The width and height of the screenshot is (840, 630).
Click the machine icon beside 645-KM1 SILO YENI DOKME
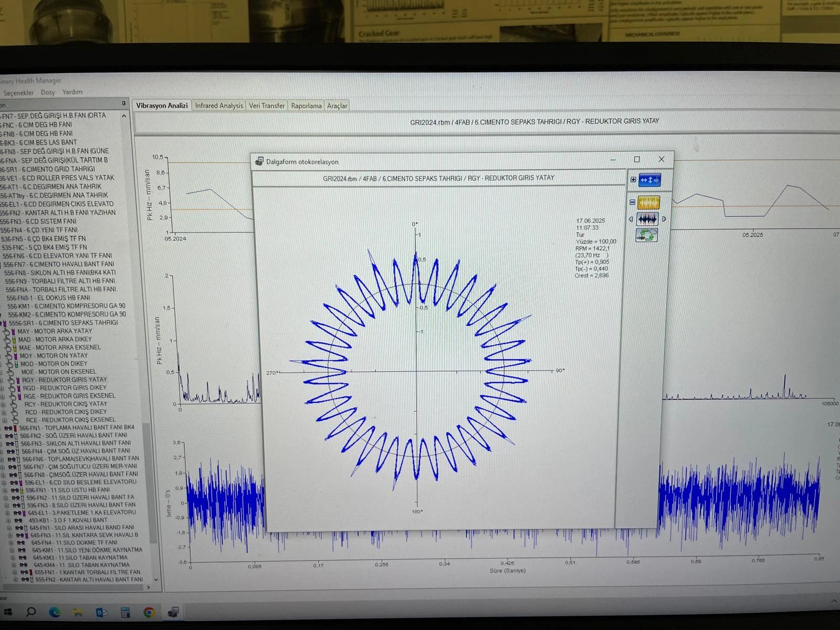pos(21,551)
